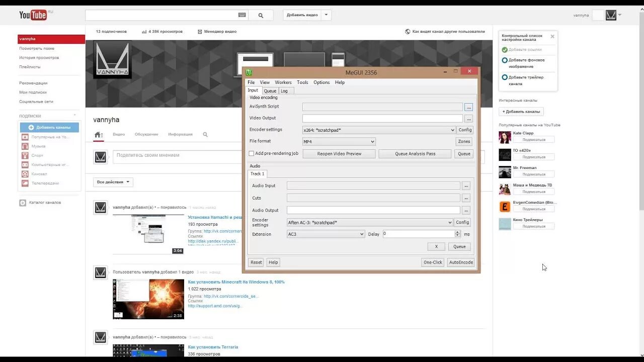
Task: Open MeGUI View menu
Action: 265,82
